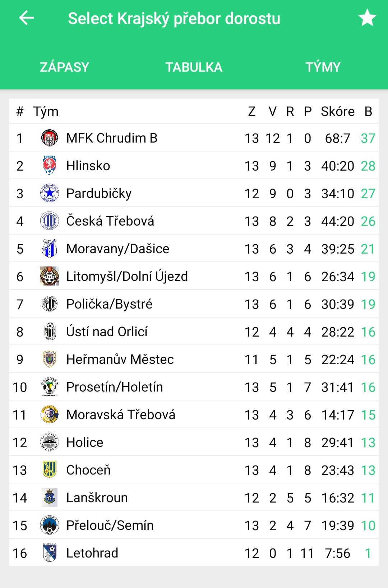Tap the Letohrad team emblem
This screenshot has width=388, height=588.
point(50,553)
